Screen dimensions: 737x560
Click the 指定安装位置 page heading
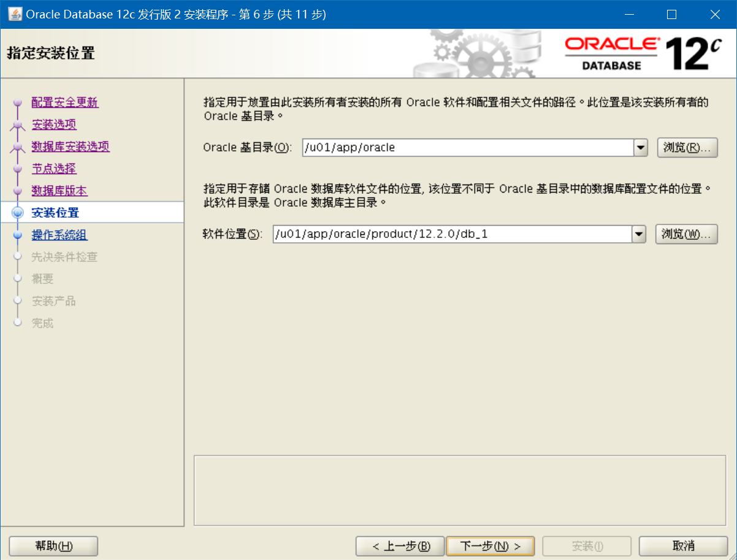51,53
